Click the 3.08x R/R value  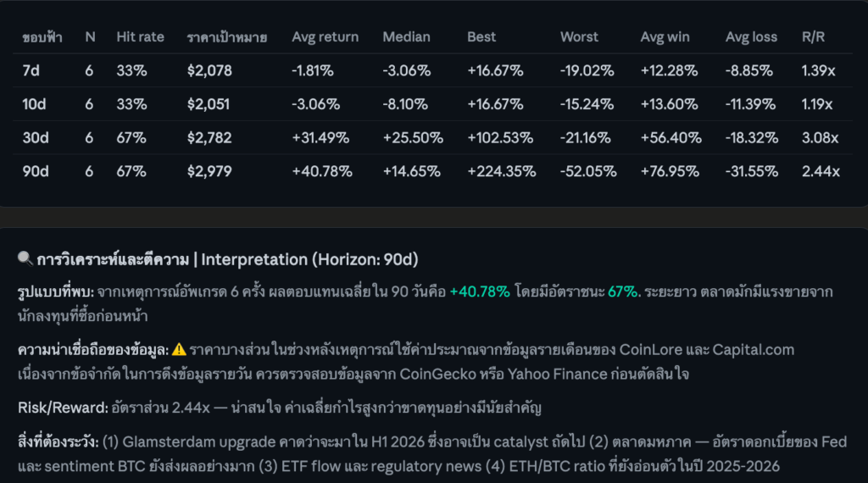click(820, 138)
